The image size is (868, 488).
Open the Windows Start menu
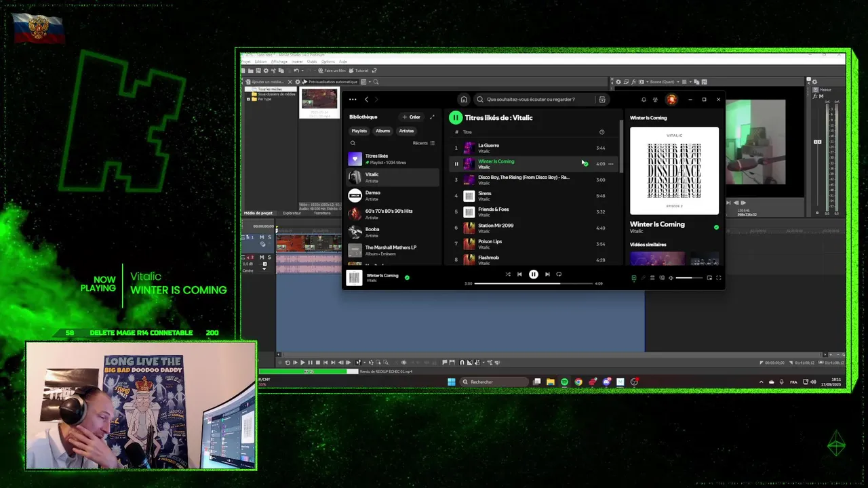452,382
